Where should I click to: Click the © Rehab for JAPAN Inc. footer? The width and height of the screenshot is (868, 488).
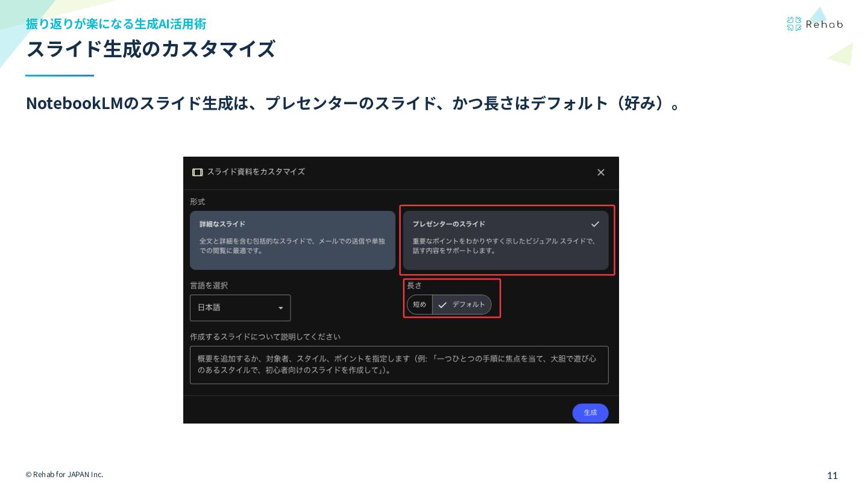[64, 475]
